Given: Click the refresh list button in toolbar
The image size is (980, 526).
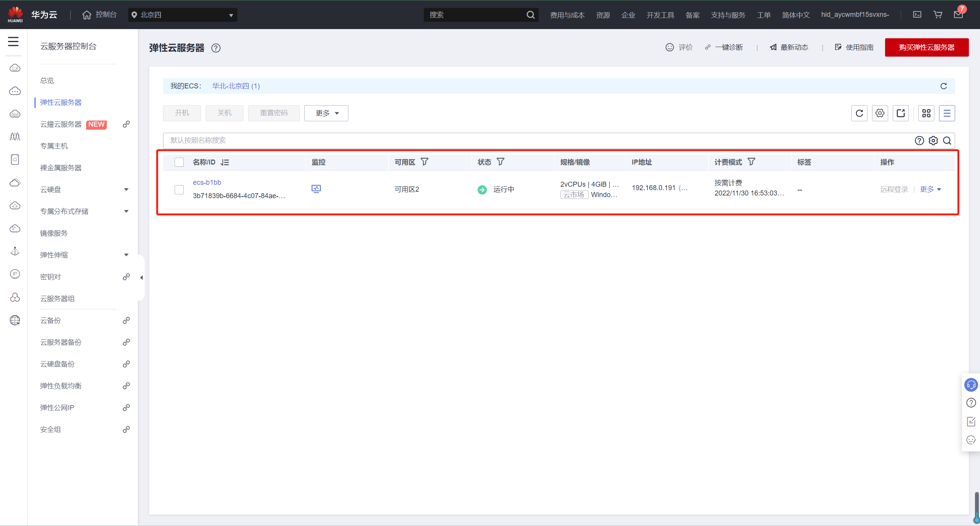Looking at the screenshot, I should pyautogui.click(x=859, y=113).
